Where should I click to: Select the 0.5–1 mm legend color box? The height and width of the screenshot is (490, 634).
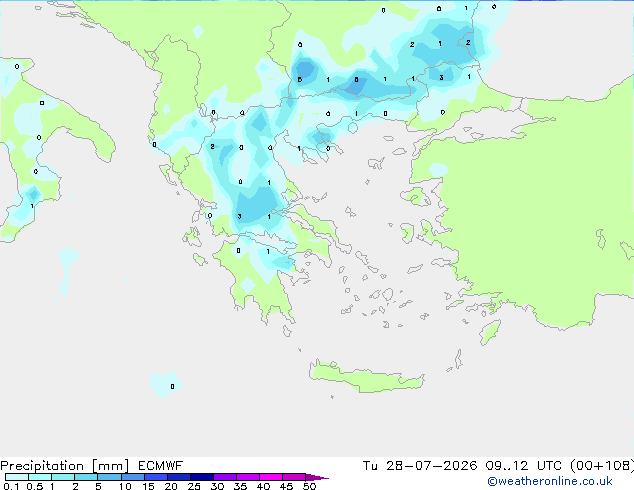40,477
